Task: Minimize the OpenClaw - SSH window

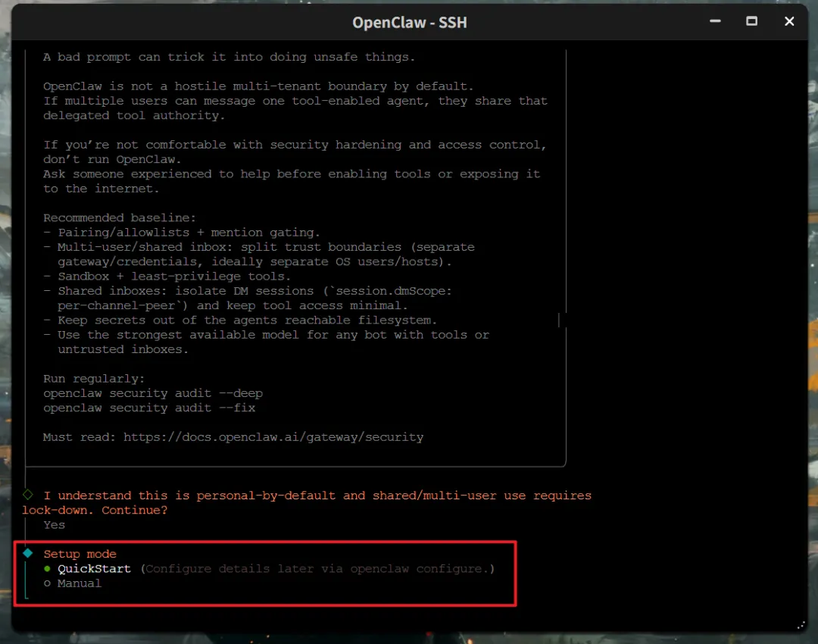Action: pyautogui.click(x=715, y=21)
